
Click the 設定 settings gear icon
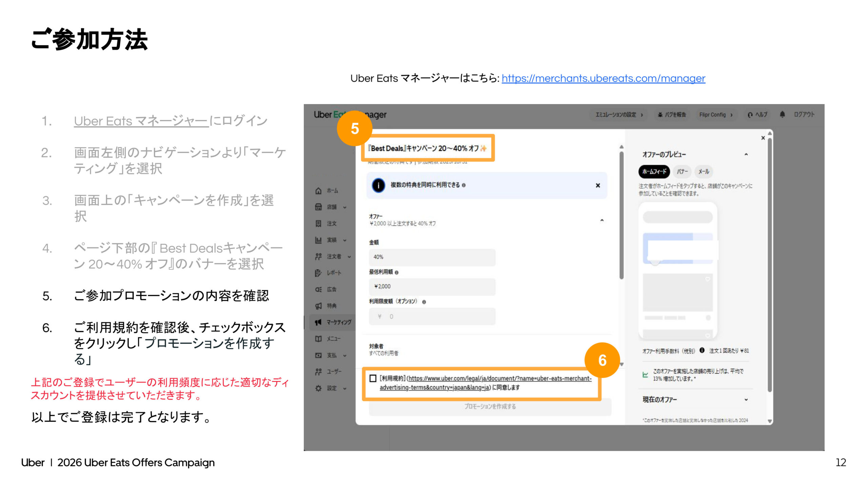318,388
